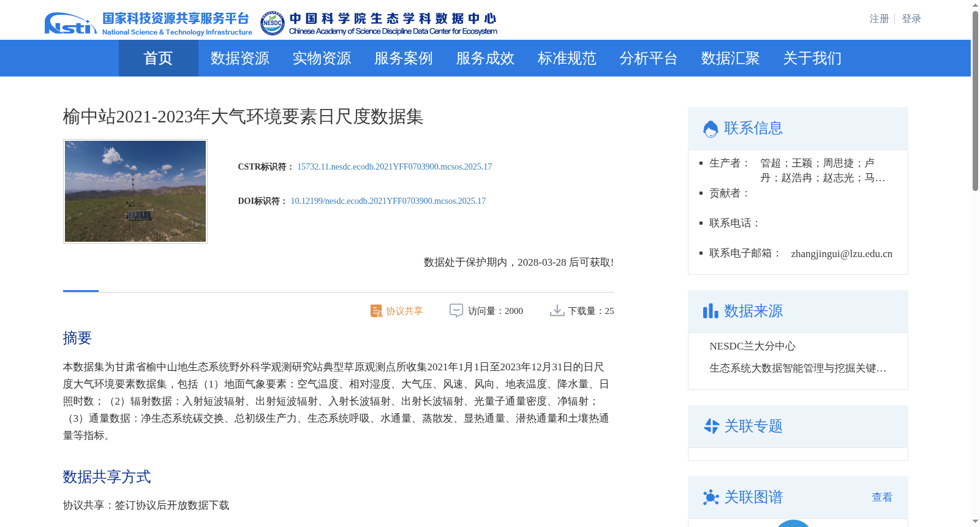Image resolution: width=980 pixels, height=527 pixels.
Task: Click the 下载量：25 download count
Action: click(x=591, y=311)
